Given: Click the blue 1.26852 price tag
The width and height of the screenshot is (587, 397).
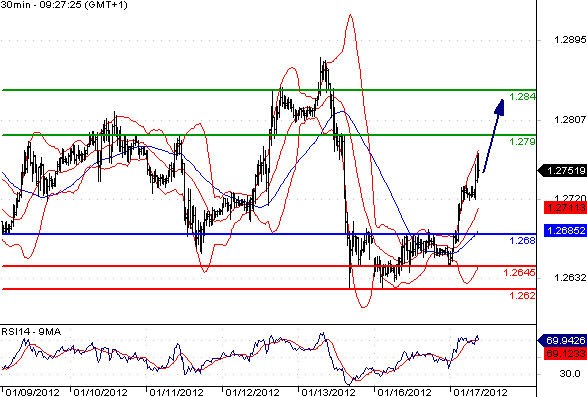Looking at the screenshot, I should tap(565, 230).
